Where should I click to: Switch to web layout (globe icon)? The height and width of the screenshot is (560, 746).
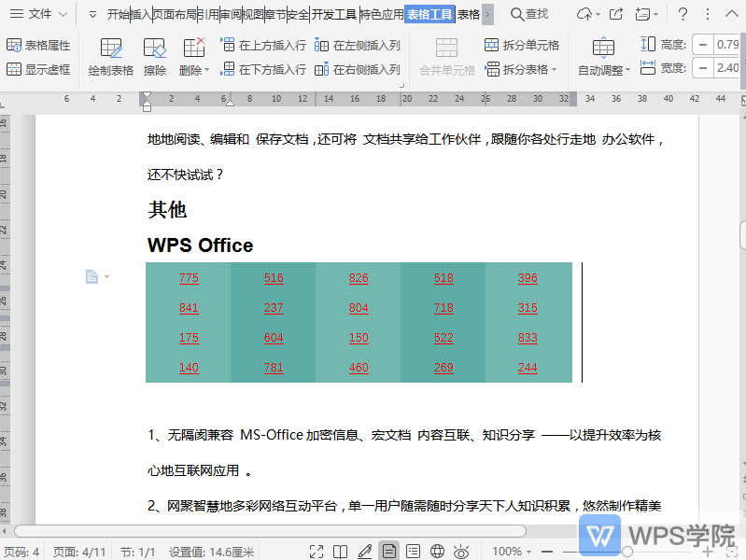pyautogui.click(x=437, y=552)
